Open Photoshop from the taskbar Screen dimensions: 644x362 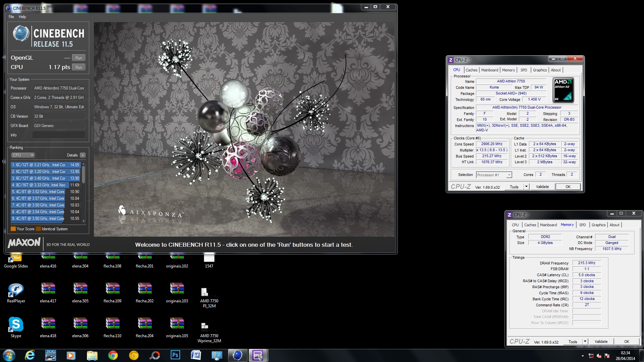175,355
